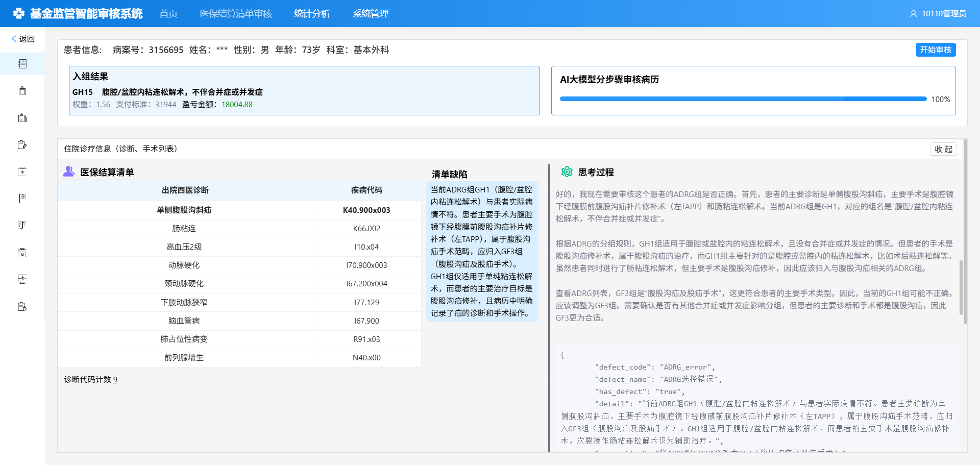Click disease code N40.x00
The width and height of the screenshot is (980, 465).
tap(366, 358)
